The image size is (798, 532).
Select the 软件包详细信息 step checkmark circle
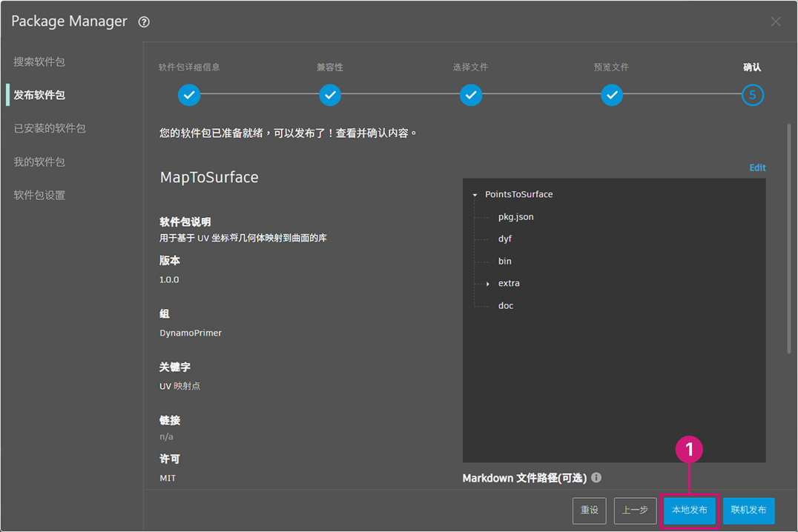point(189,95)
